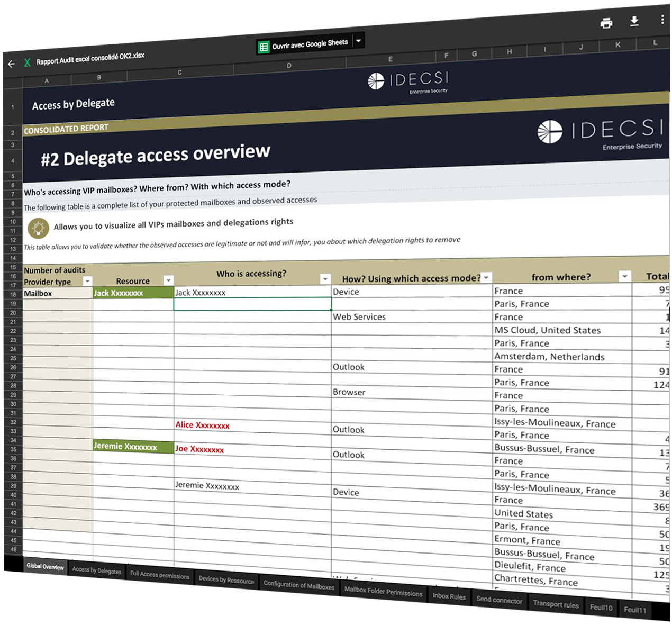Click the download icon
The image size is (672, 625).
[x=634, y=21]
